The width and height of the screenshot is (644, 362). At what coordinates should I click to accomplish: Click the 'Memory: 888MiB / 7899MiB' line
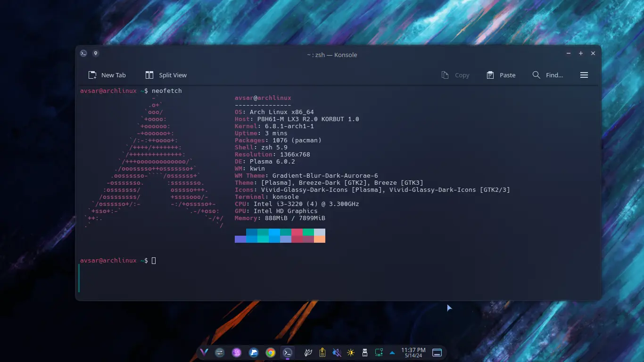pyautogui.click(x=280, y=218)
